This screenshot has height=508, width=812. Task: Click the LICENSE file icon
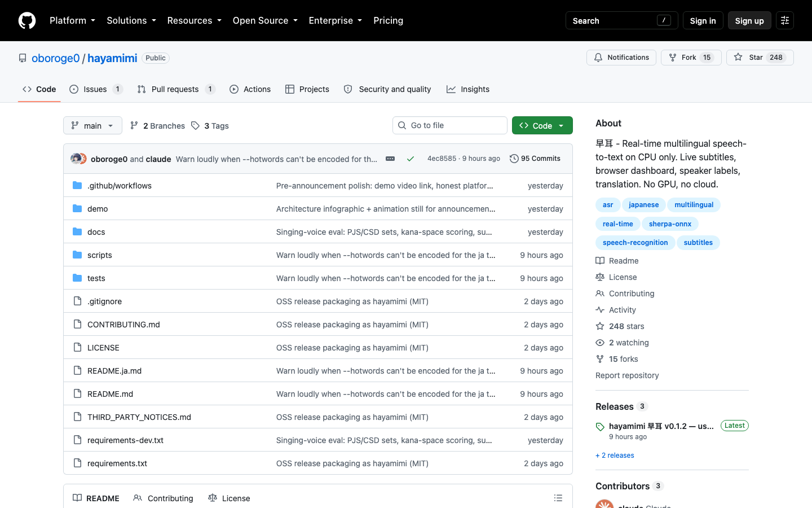tap(77, 347)
